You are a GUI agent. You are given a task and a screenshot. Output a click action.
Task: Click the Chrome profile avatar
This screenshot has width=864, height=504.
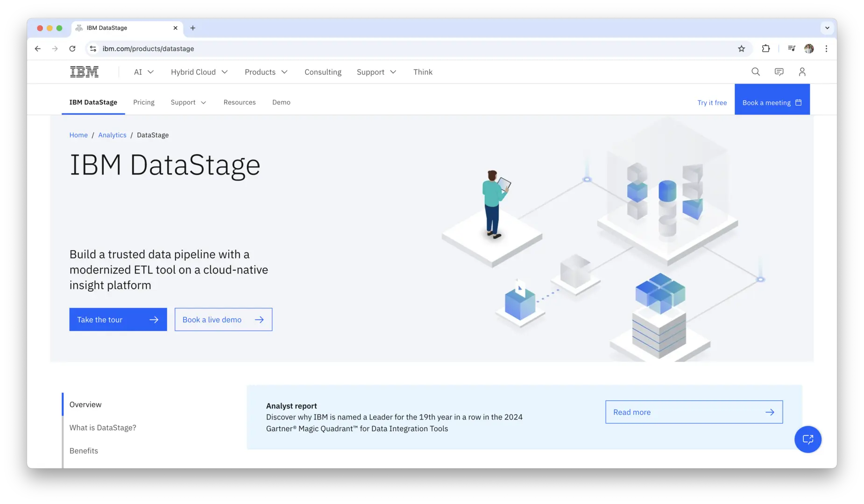809,49
